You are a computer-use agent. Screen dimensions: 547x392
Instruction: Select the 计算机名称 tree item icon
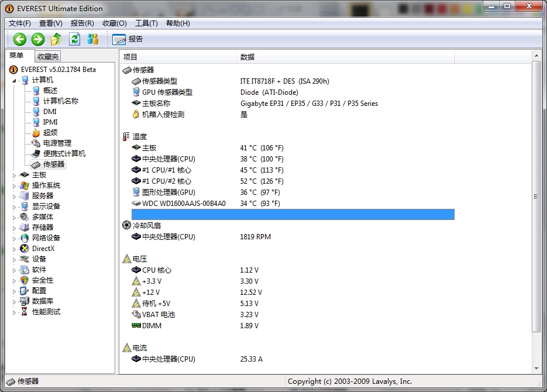click(x=36, y=101)
